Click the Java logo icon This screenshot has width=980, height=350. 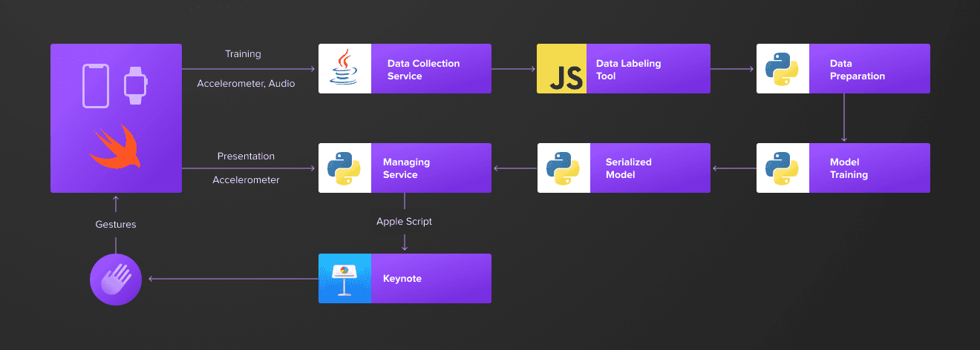343,67
